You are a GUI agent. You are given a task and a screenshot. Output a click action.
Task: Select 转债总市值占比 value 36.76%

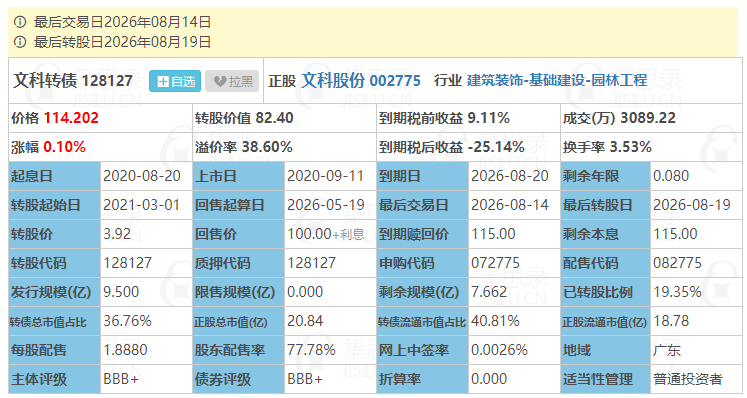tap(127, 321)
